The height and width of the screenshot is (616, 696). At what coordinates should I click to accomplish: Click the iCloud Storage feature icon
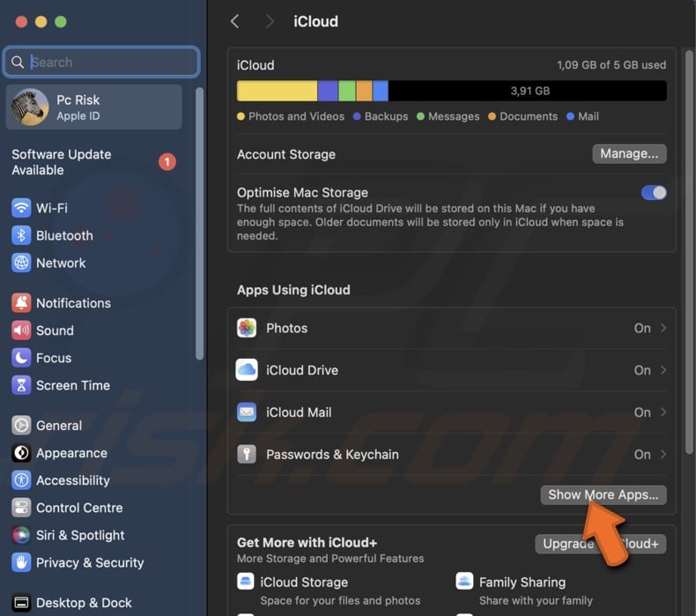pyautogui.click(x=246, y=581)
